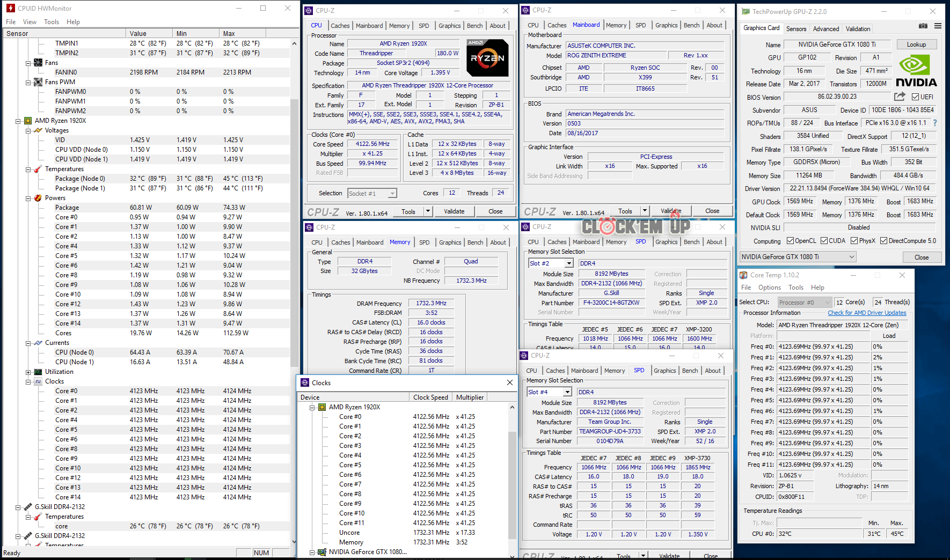Expand the Utilization tree node in HWMonitor
The height and width of the screenshot is (560, 950).
(28, 372)
